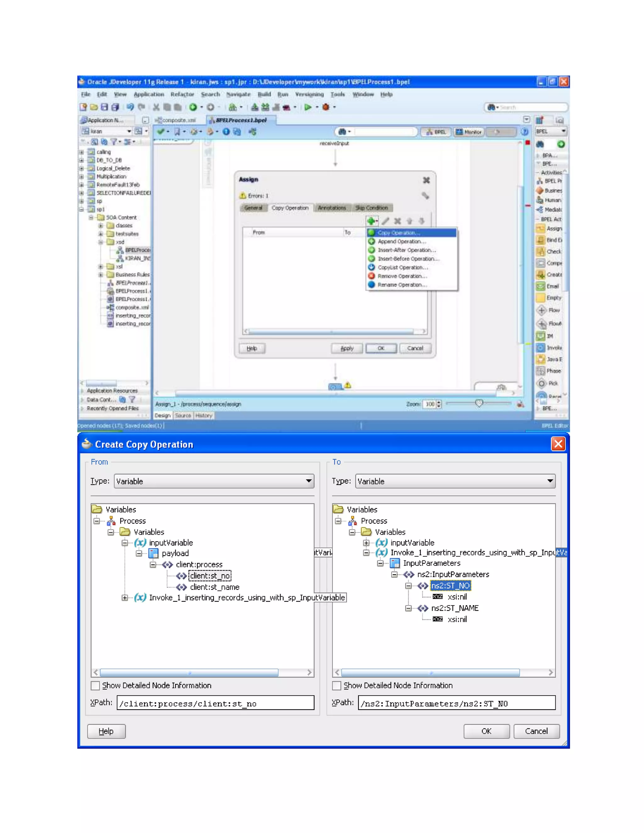The height and width of the screenshot is (833, 644).
Task: Enable Show Detailed Node Information under From
Action: (x=95, y=685)
